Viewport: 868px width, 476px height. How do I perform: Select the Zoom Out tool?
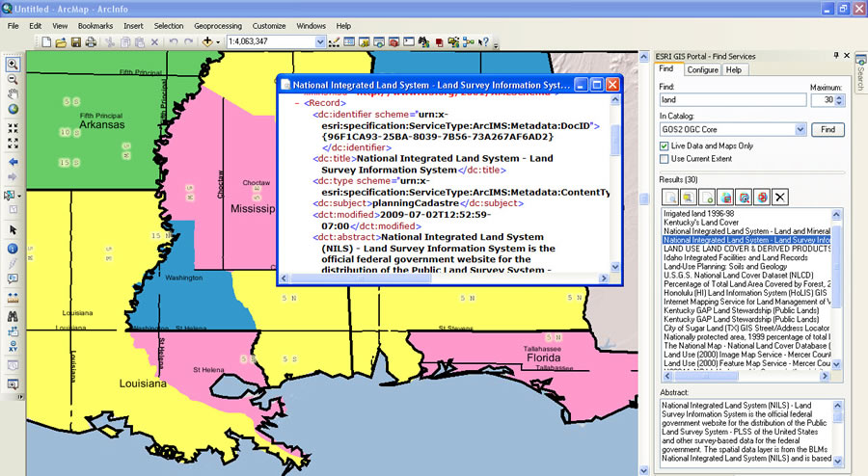13,80
